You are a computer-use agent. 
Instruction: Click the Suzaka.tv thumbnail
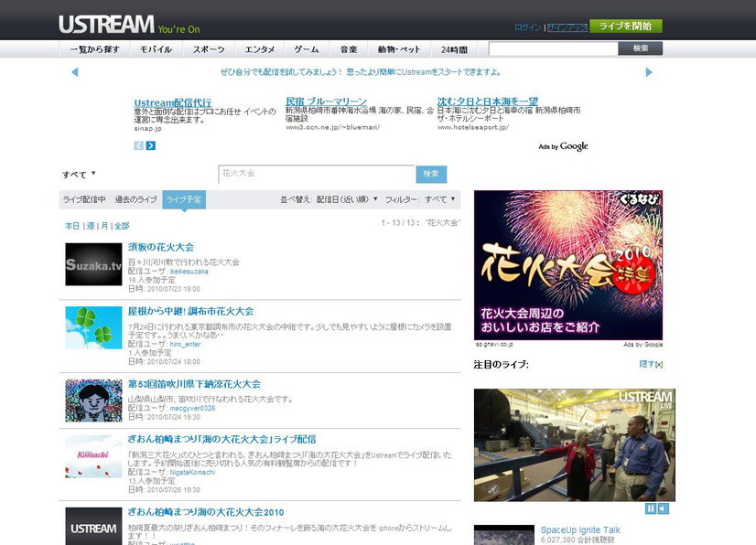tap(93, 264)
